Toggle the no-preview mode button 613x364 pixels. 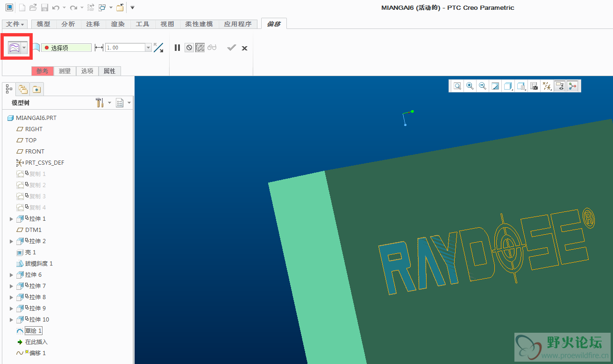click(189, 48)
